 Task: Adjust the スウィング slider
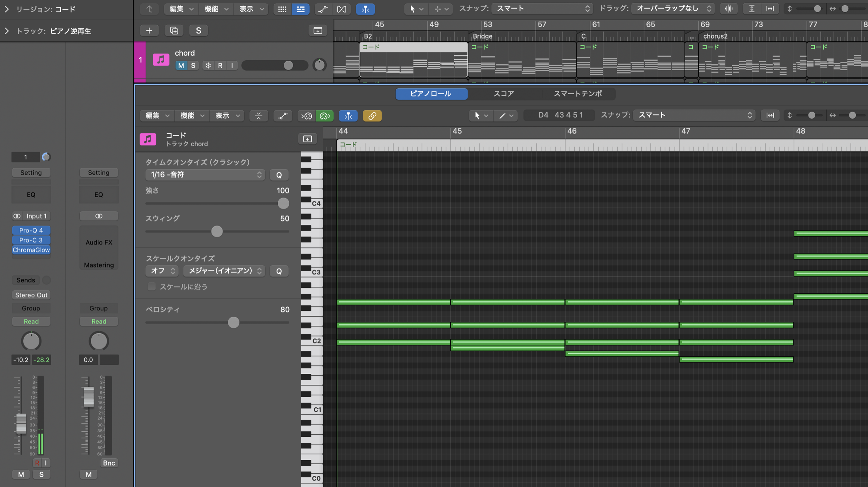pyautogui.click(x=217, y=231)
